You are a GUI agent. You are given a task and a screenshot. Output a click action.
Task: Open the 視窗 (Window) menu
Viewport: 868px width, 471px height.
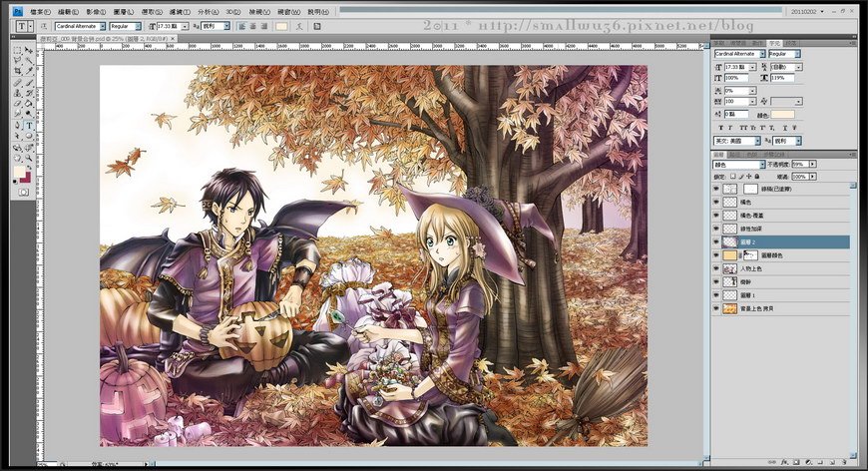tap(288, 11)
